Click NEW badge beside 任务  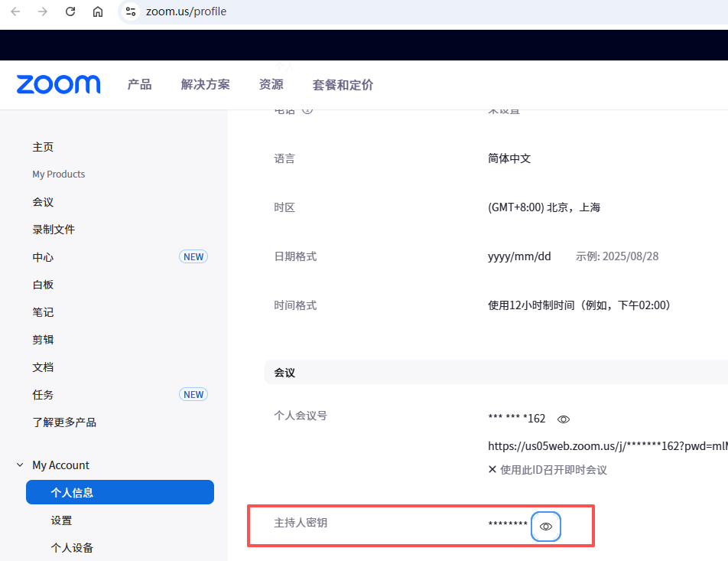coord(193,394)
